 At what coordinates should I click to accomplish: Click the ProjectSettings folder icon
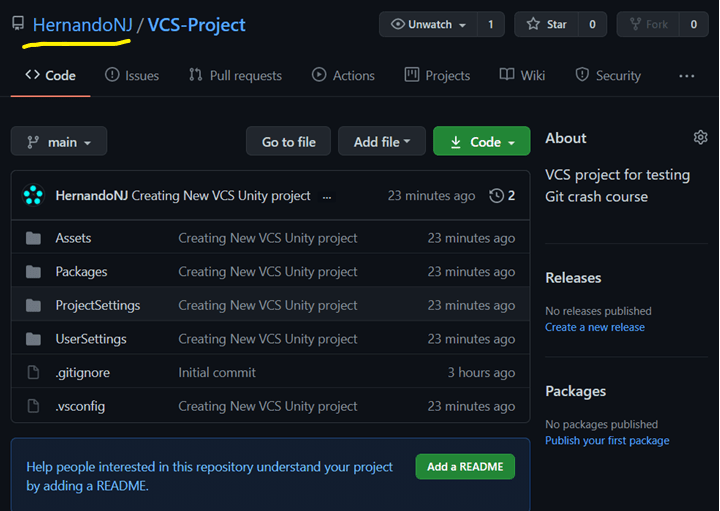coord(33,305)
